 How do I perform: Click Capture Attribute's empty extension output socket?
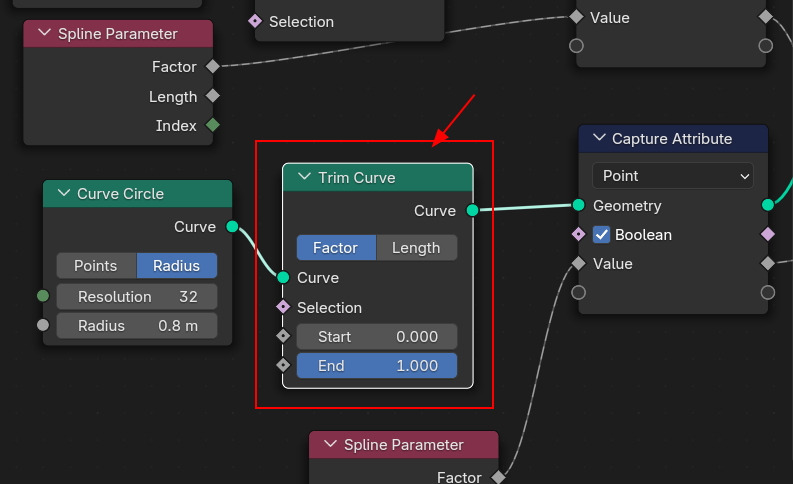768,292
